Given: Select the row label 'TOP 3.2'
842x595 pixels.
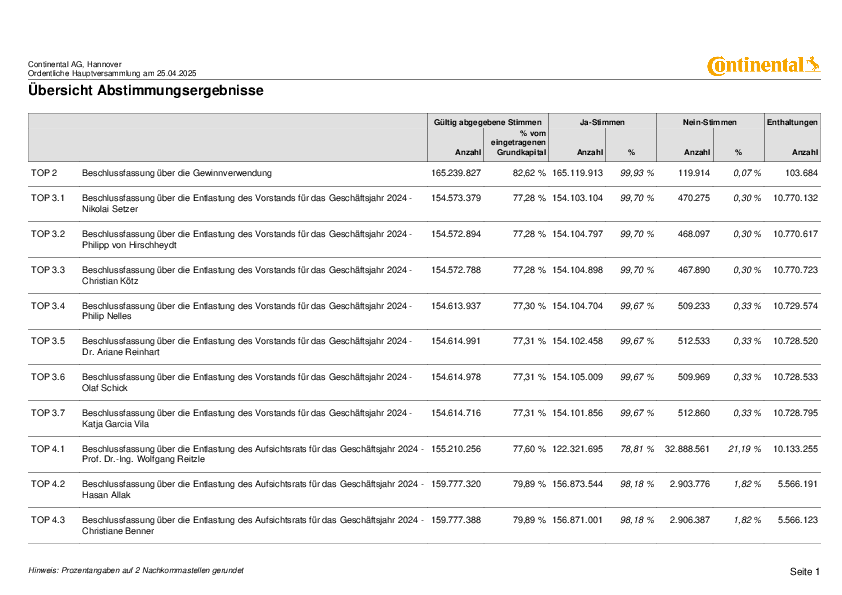Looking at the screenshot, I should 48,234.
